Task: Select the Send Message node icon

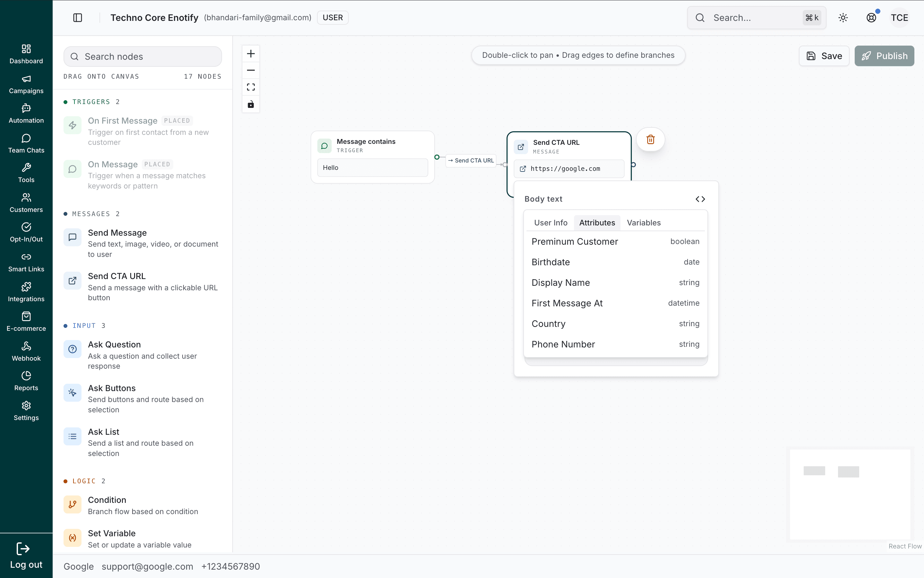Action: (72, 237)
